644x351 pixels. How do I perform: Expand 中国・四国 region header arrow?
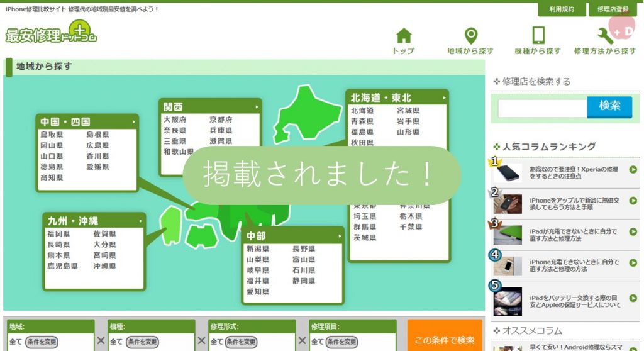coord(133,122)
